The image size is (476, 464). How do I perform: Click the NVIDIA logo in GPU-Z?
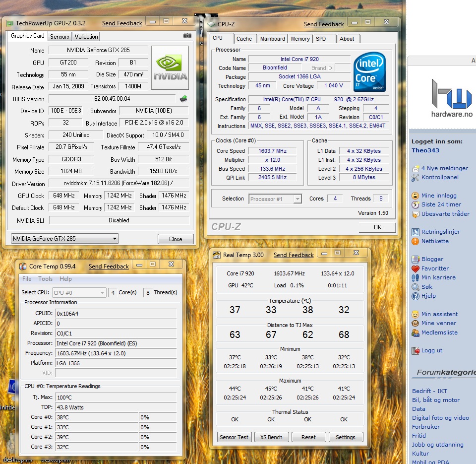(x=170, y=67)
